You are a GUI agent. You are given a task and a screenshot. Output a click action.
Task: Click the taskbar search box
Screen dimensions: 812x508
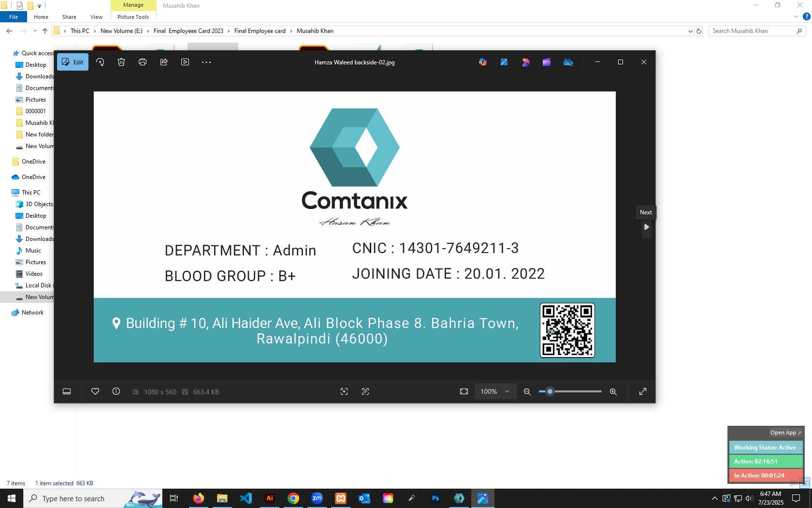93,498
